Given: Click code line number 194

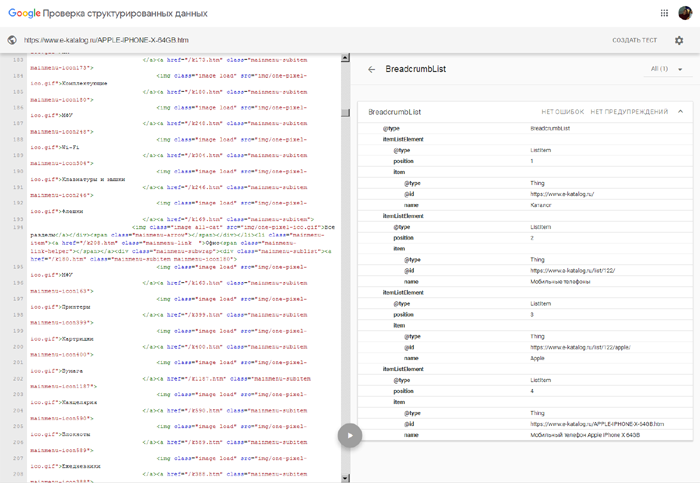Looking at the screenshot, I should point(18,228).
